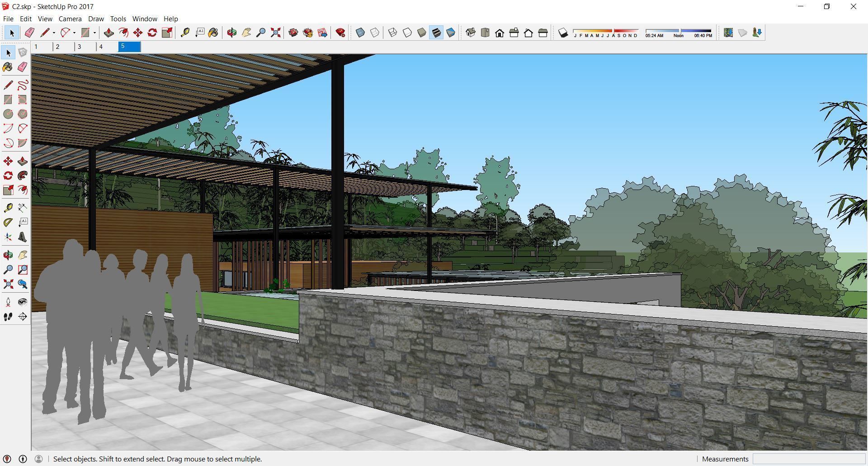Select the Pan hand tool in left toolbar
The width and height of the screenshot is (868, 466).
[23, 255]
